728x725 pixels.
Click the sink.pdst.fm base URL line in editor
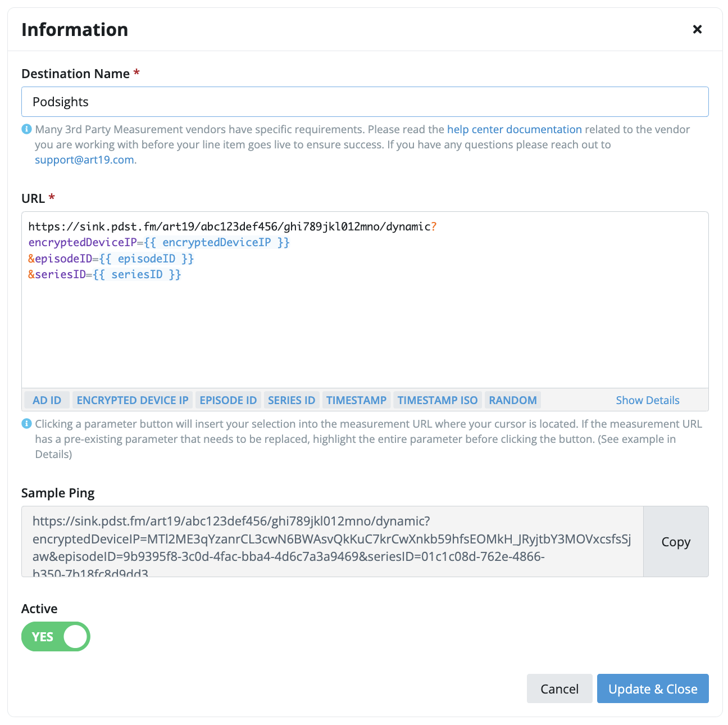tap(233, 226)
